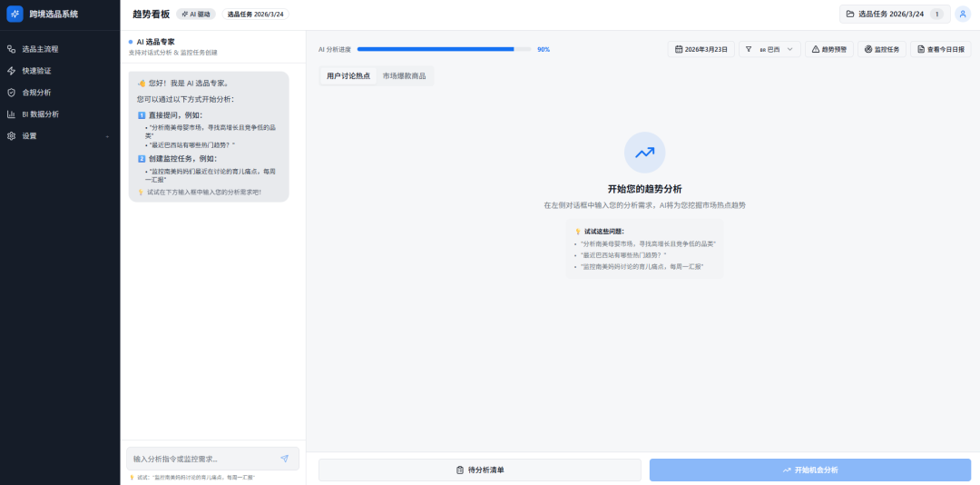Open the user profile avatar icon

point(963,14)
